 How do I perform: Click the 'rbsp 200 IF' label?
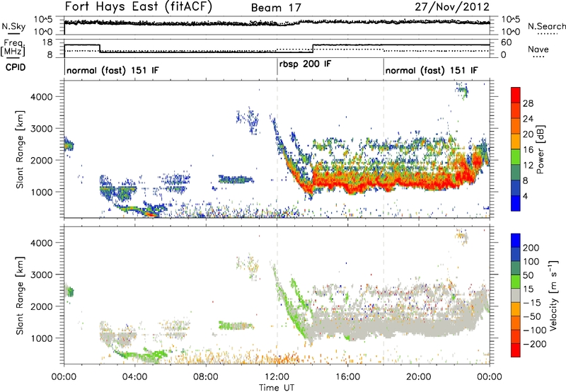point(305,64)
